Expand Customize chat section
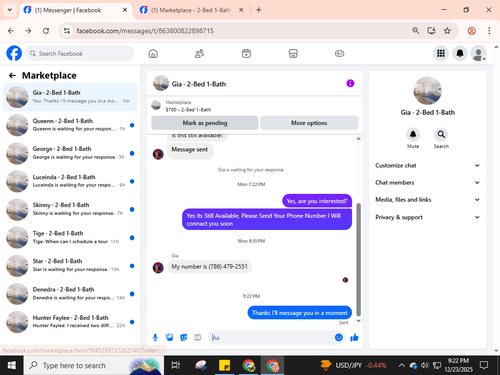The height and width of the screenshot is (375, 500). (428, 165)
